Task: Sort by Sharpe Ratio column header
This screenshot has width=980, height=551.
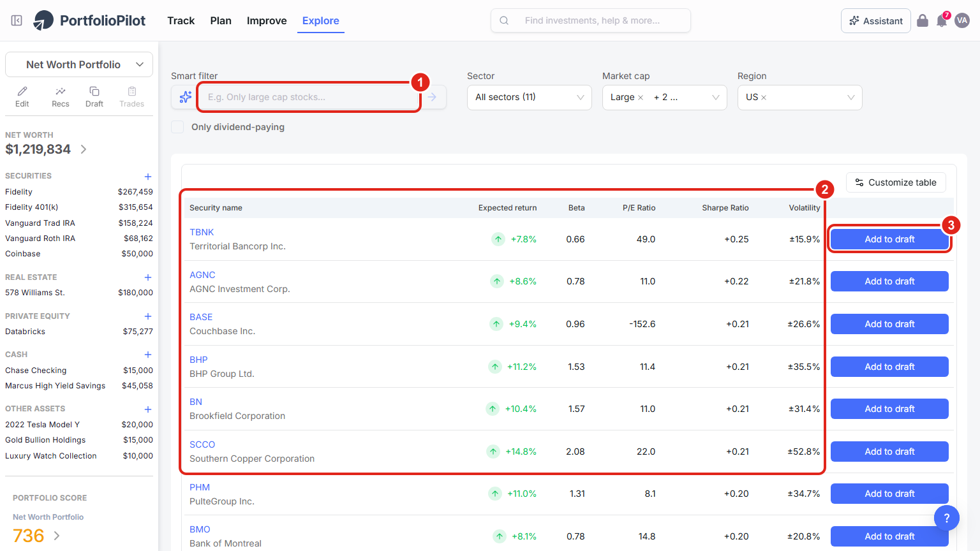Action: pos(725,208)
